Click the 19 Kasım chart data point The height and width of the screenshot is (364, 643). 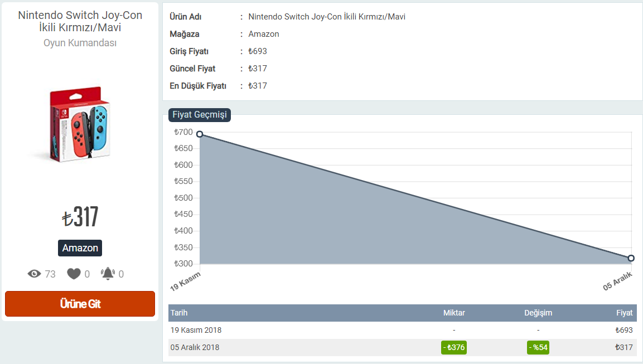point(200,134)
